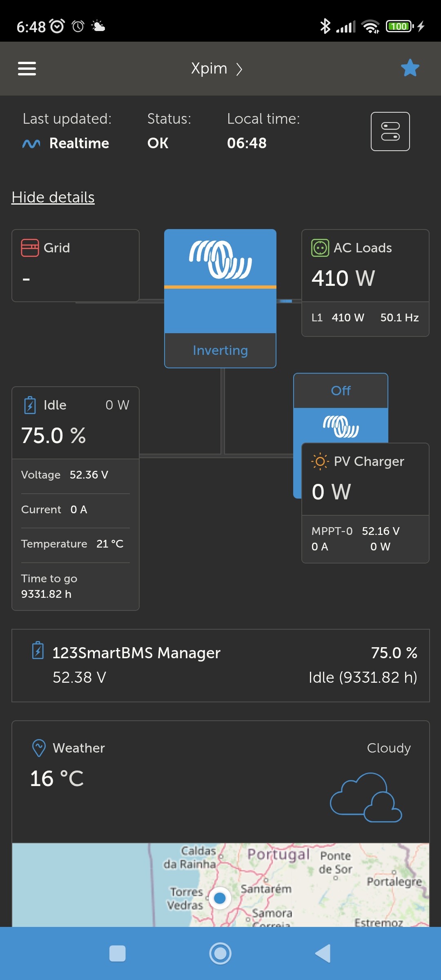The height and width of the screenshot is (980, 441).
Task: Tap the blue favorite star icon
Action: (410, 68)
